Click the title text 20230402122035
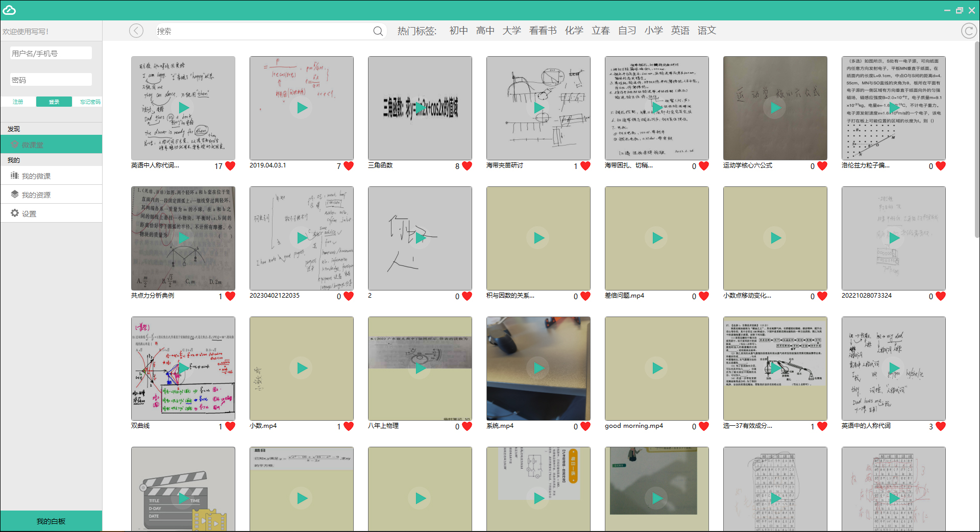980x532 pixels. 275,296
